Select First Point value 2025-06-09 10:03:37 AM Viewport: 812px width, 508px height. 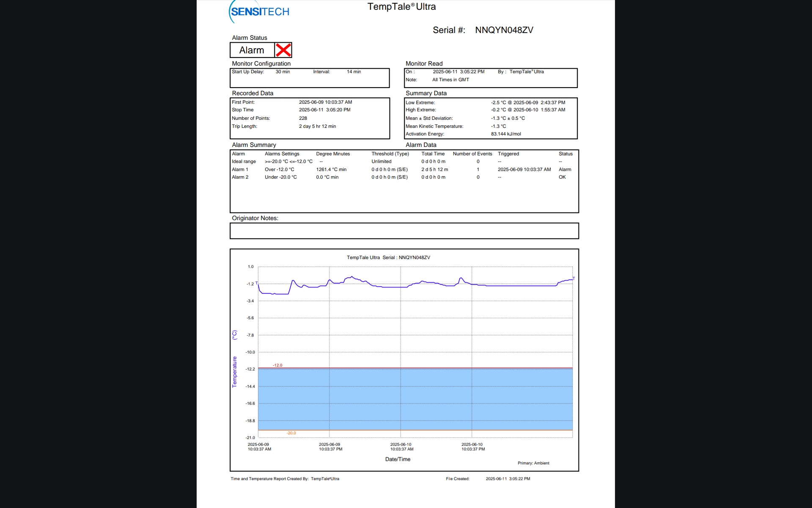[325, 102]
